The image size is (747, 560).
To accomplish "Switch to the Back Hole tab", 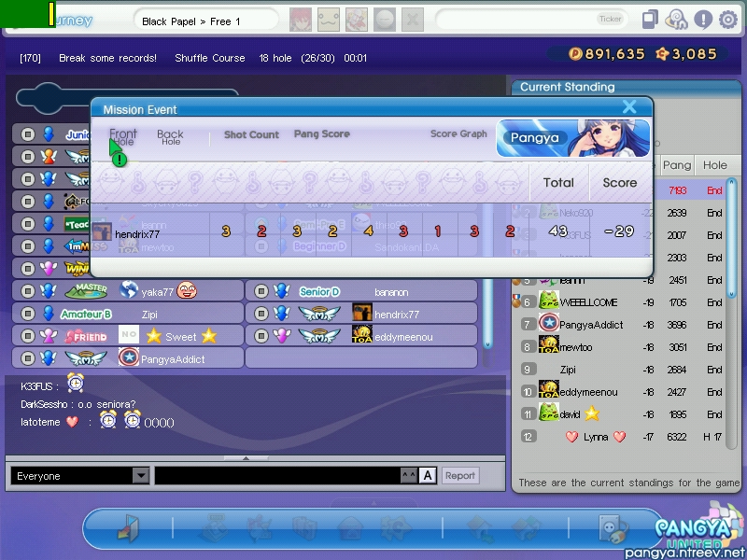I will (x=170, y=137).
